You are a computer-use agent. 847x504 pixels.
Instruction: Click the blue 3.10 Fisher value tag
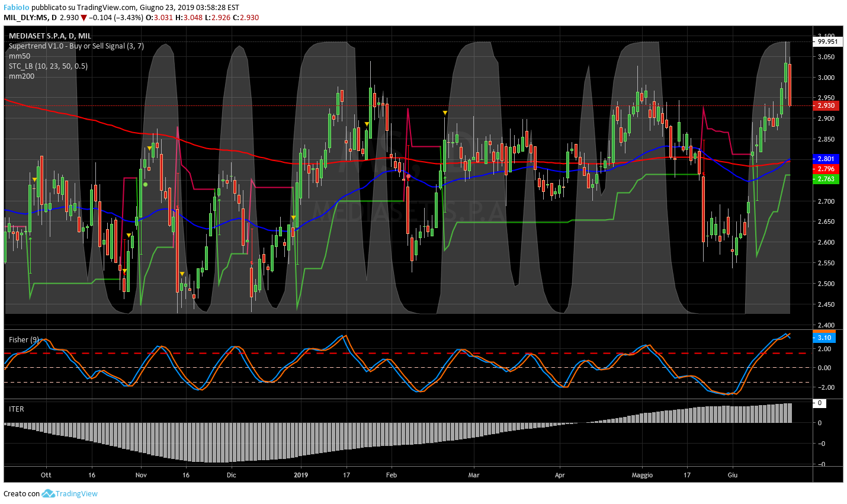click(x=824, y=338)
